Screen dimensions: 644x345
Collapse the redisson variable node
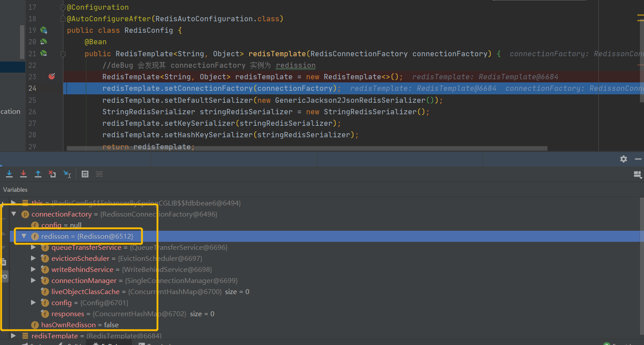click(x=24, y=236)
